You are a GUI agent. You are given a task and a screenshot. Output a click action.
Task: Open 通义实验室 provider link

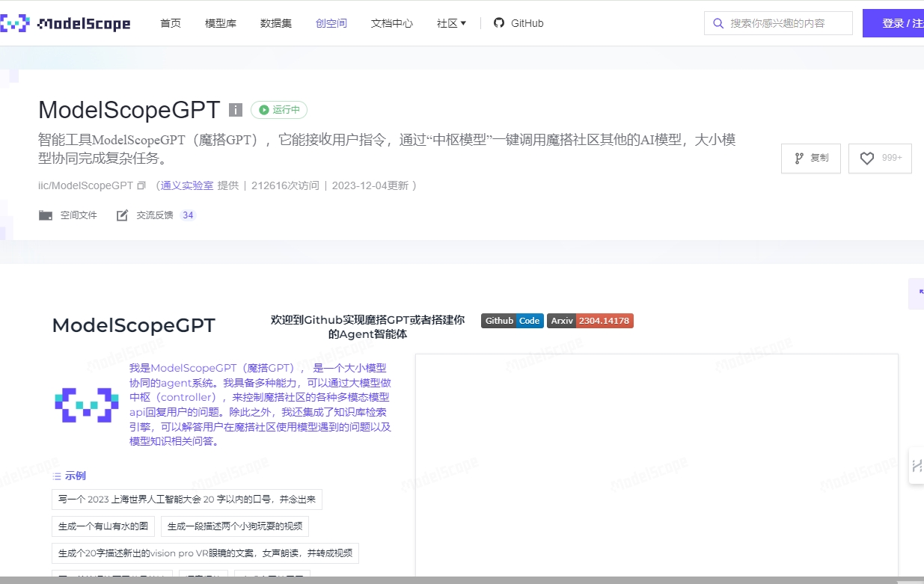(187, 185)
